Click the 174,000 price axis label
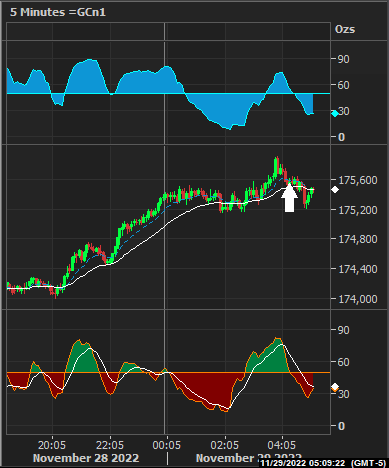Screen dimensions: 389x468 [358, 299]
